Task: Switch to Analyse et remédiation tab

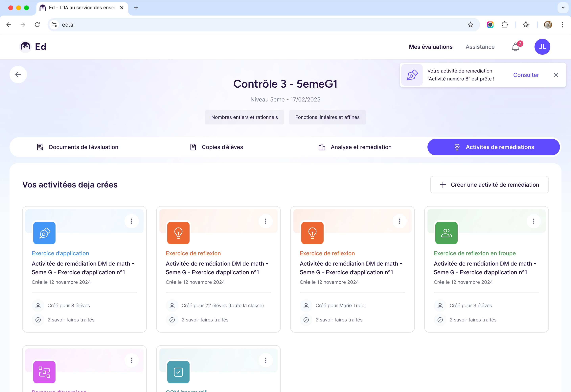Action: (x=355, y=147)
